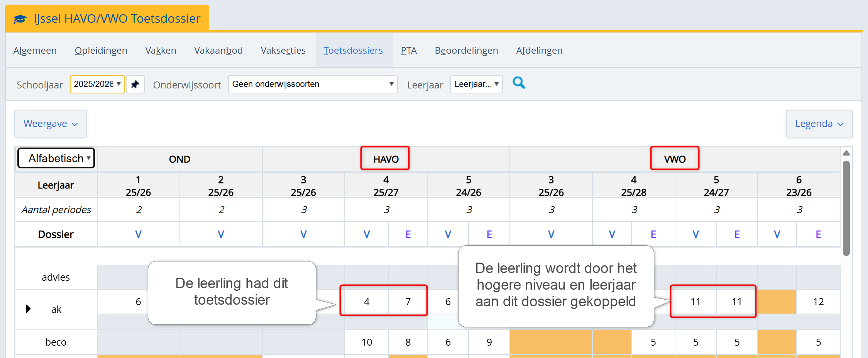Open the Alfabetisch sorting dropdown
The width and height of the screenshot is (868, 358).
pyautogui.click(x=56, y=158)
